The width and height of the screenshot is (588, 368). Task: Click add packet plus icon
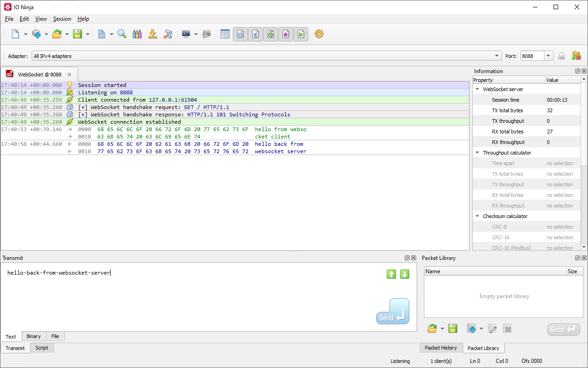pyautogui.click(x=471, y=328)
